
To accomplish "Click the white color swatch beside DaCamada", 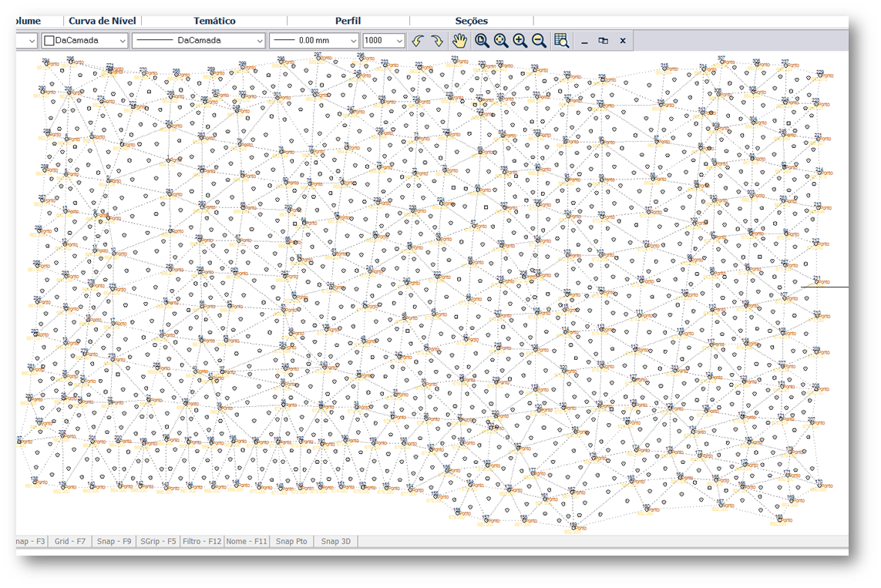I will click(x=49, y=41).
